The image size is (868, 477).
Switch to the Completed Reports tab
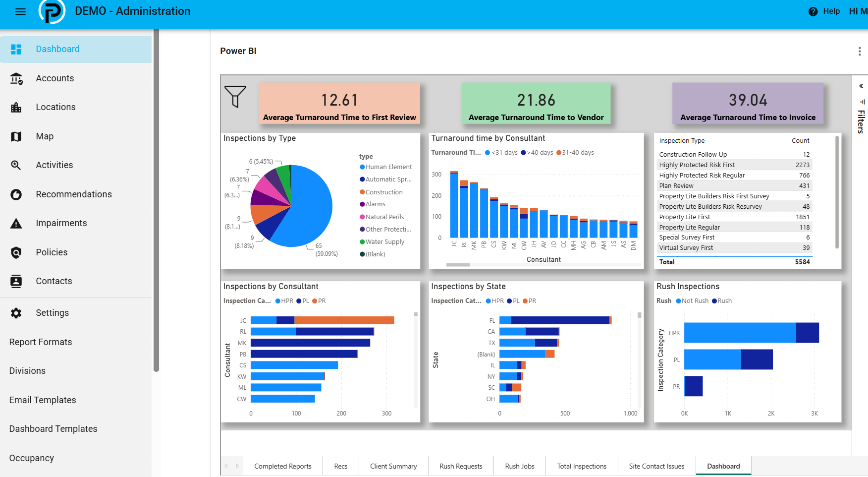point(283,466)
